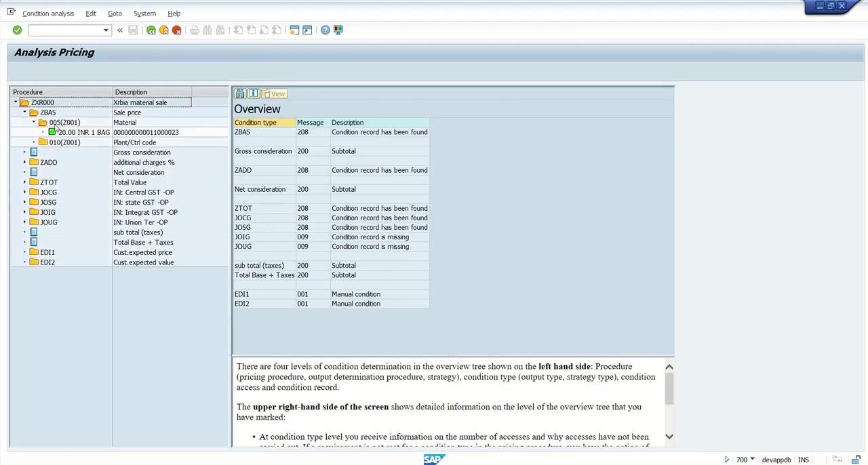Open Help with the question mark icon
Viewport: 868px width, 465px height.
coord(325,30)
